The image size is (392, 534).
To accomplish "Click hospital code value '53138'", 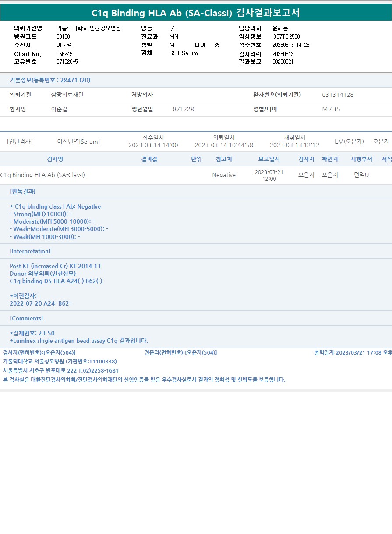I will point(64,36).
